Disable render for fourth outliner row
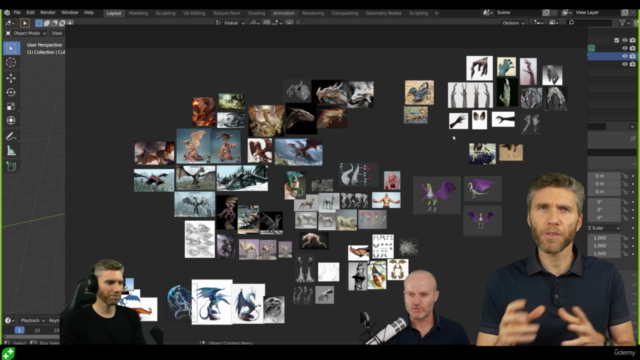 (x=633, y=64)
